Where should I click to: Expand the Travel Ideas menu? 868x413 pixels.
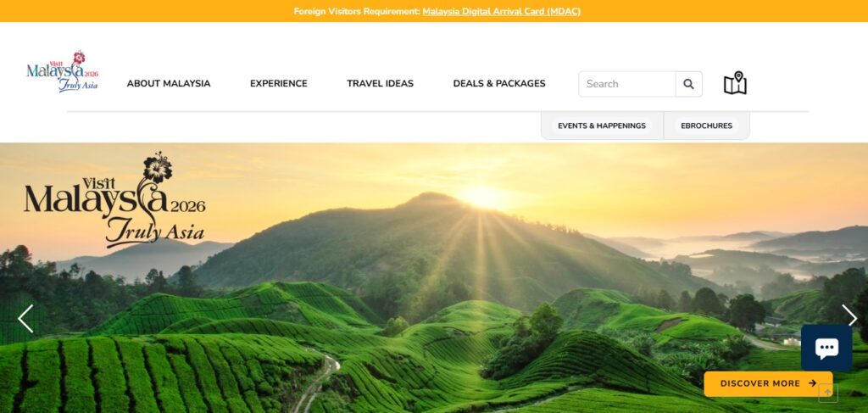pyautogui.click(x=381, y=84)
